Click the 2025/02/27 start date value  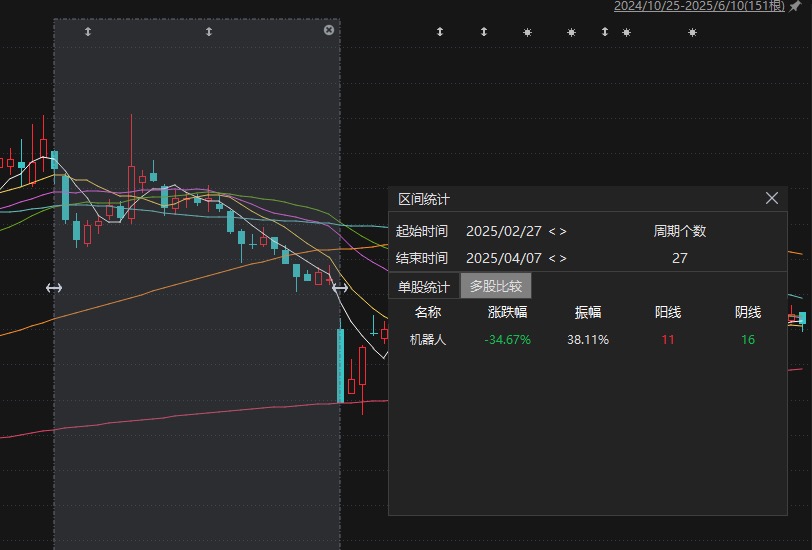tap(504, 231)
